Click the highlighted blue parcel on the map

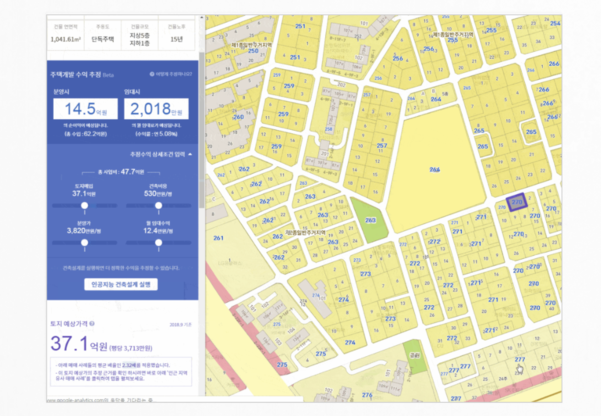click(515, 201)
